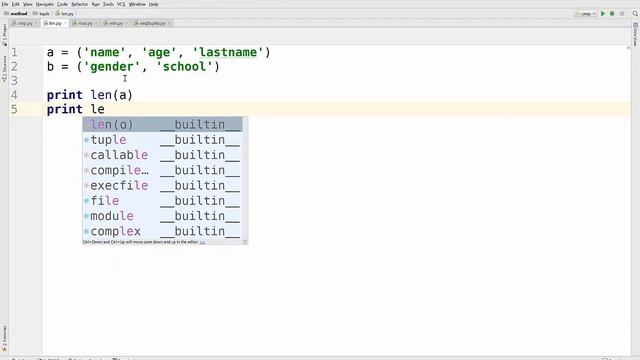Select tuple autocomplete suggestion
This screenshot has height=360, width=640.
coord(162,140)
